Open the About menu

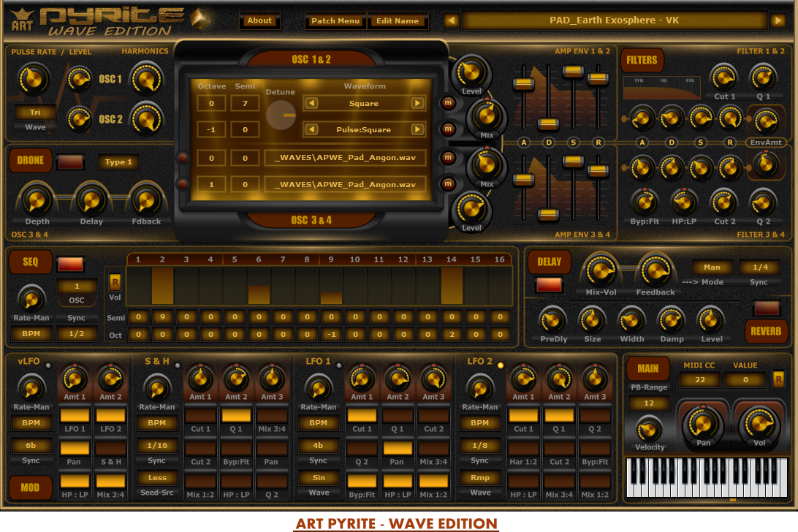click(259, 20)
